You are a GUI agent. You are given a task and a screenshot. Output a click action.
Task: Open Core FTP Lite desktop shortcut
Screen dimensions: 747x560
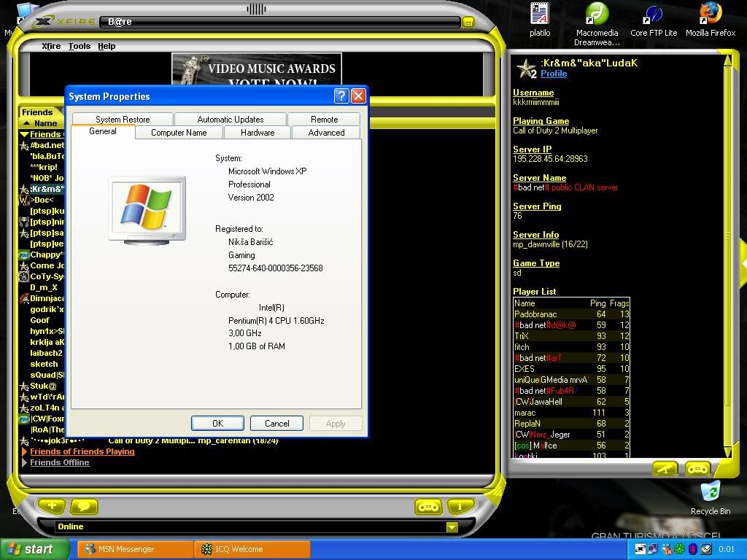pos(654,20)
